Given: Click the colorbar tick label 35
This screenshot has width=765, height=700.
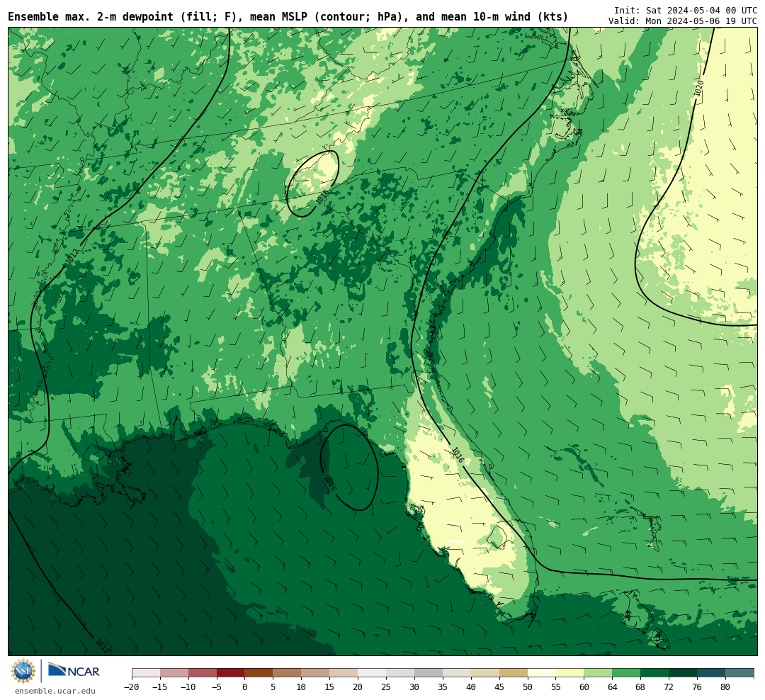Looking at the screenshot, I should [x=443, y=687].
